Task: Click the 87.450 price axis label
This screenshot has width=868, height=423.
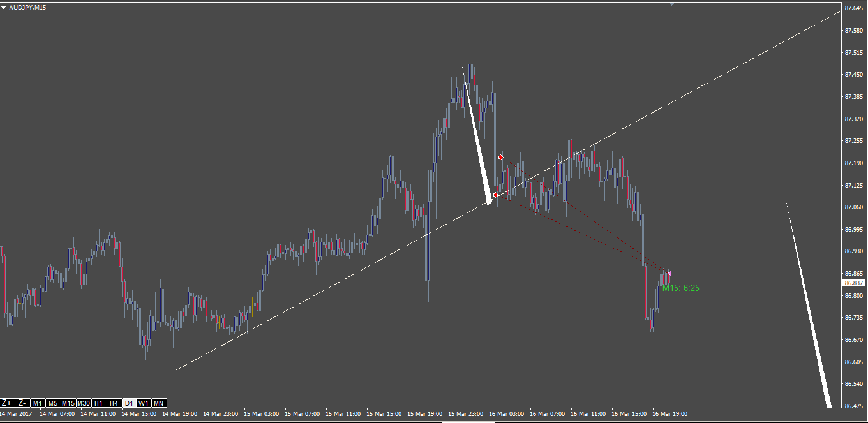Action: (x=854, y=75)
